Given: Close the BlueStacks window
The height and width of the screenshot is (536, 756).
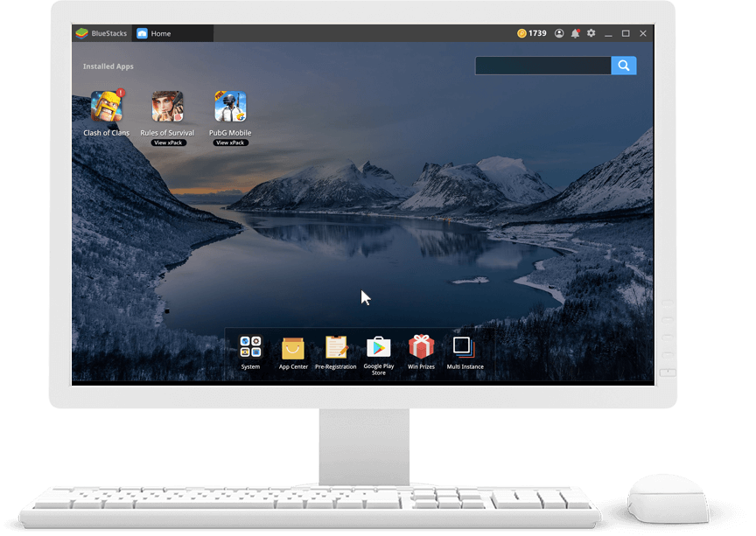Looking at the screenshot, I should tap(643, 33).
